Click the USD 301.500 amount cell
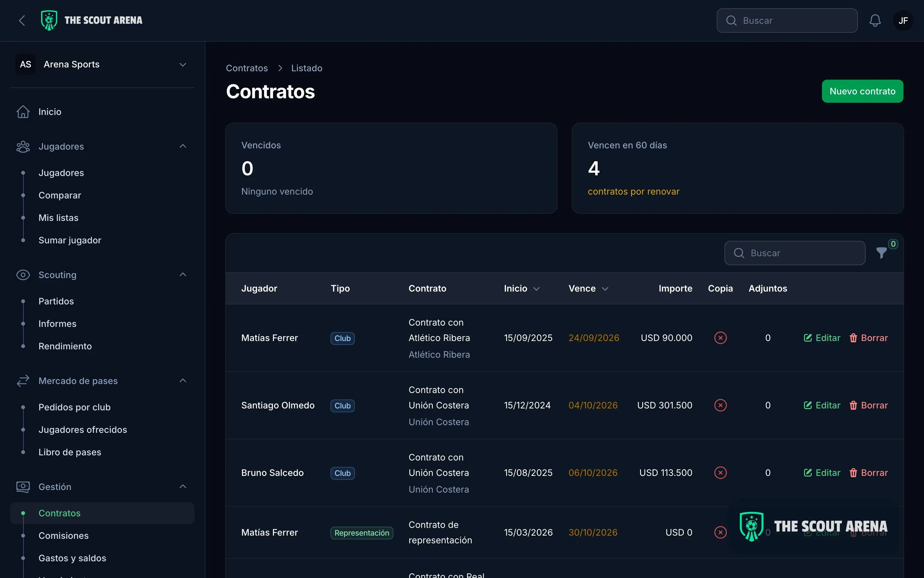Image resolution: width=924 pixels, height=578 pixels. pyautogui.click(x=664, y=405)
